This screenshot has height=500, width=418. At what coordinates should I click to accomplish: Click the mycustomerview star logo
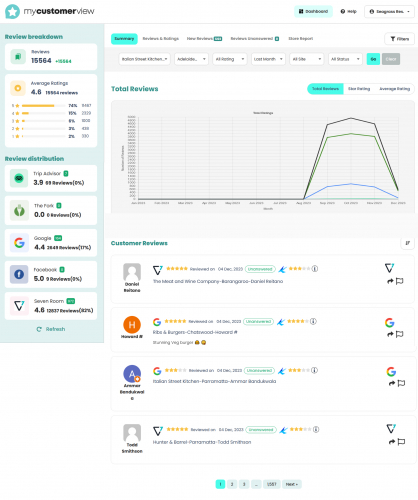12,12
